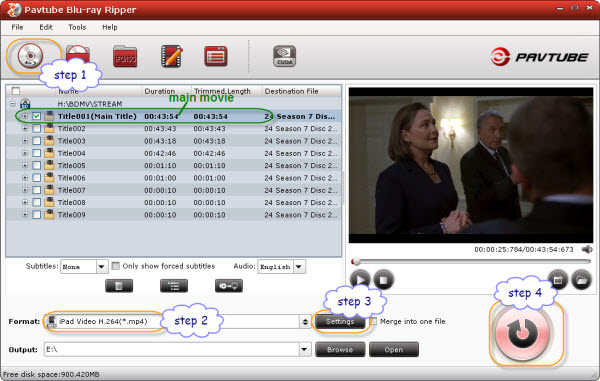Viewport: 600px width, 381px height.
Task: Click the IFO/ISO load icon
Action: [125, 57]
